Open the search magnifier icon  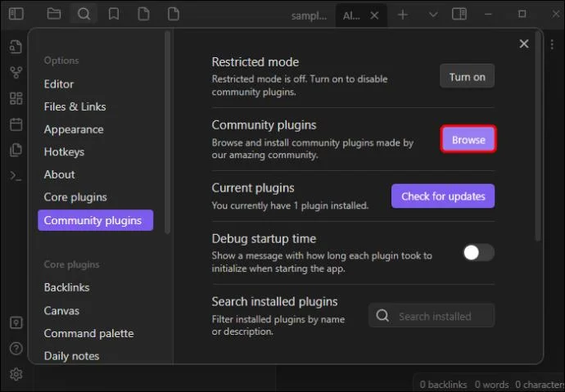84,15
